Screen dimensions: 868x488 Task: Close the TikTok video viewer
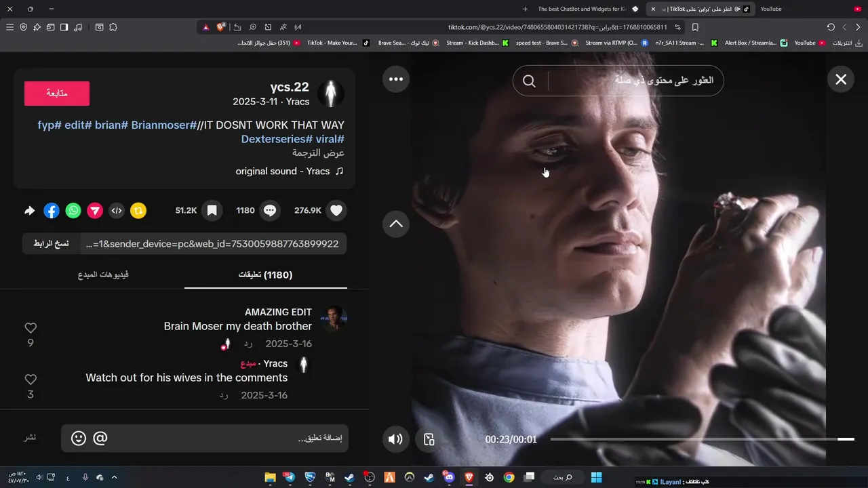pos(841,79)
